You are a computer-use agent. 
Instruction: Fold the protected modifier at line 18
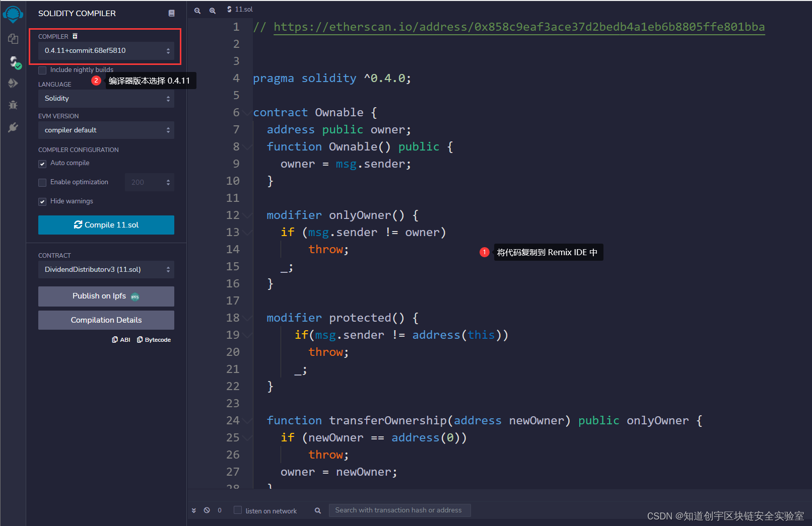pyautogui.click(x=247, y=318)
